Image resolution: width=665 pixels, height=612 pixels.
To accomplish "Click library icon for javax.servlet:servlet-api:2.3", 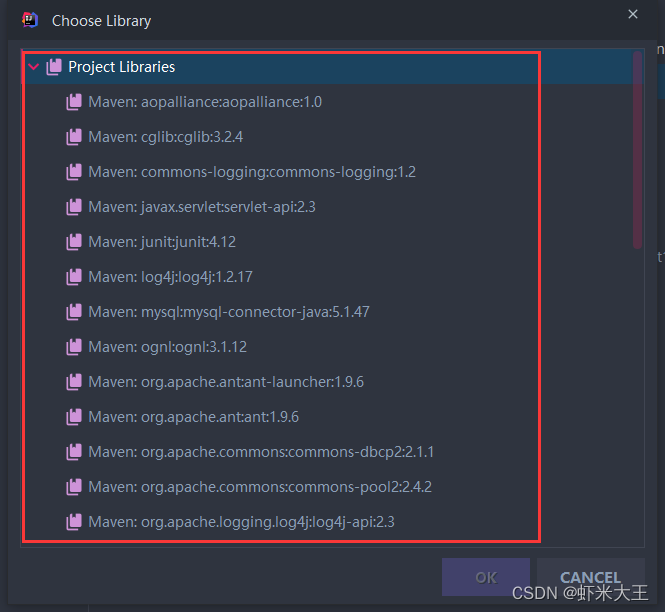I will tap(74, 207).
